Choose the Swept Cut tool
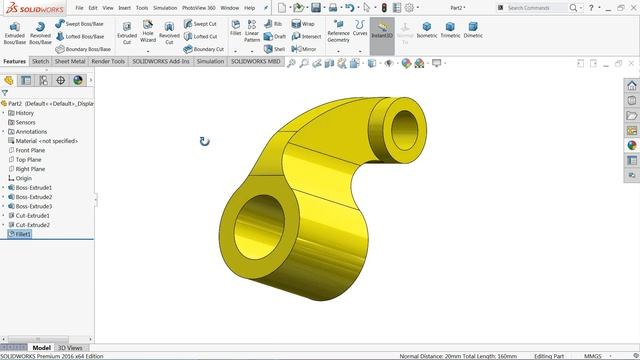Image resolution: width=640 pixels, height=360 pixels. (x=200, y=24)
